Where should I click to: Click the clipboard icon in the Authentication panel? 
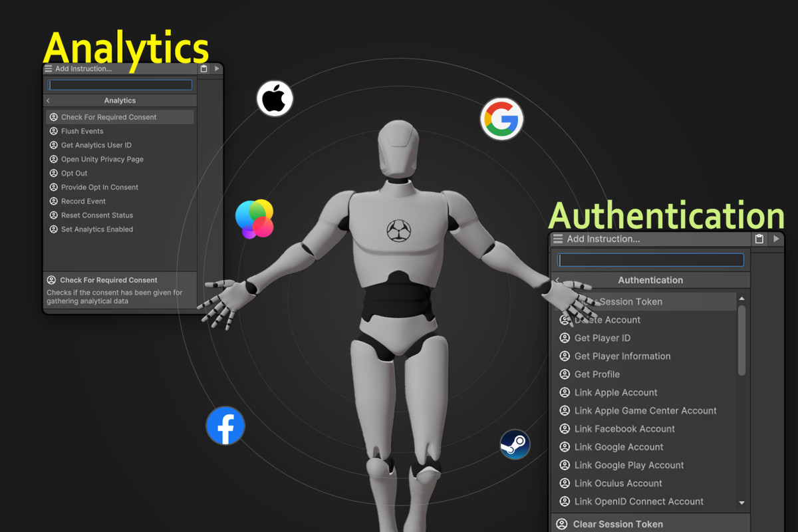pyautogui.click(x=759, y=239)
